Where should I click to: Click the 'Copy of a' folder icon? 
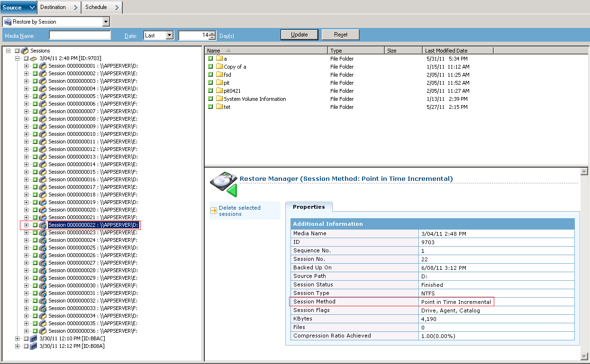(x=219, y=67)
